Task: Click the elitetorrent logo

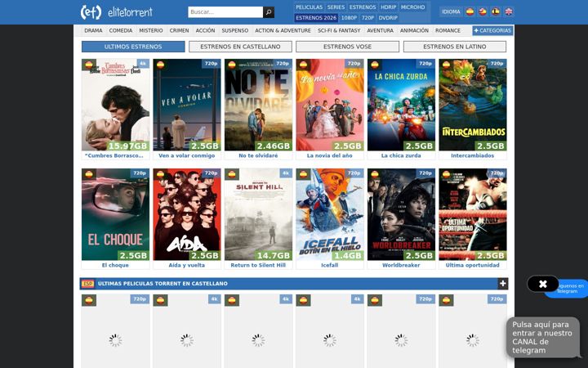Action: [117, 12]
